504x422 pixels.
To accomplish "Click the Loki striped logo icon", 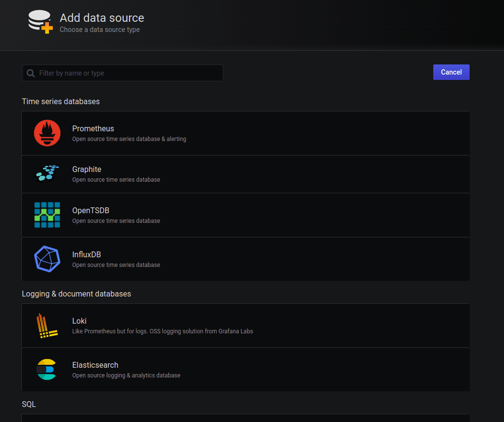I will point(47,326).
